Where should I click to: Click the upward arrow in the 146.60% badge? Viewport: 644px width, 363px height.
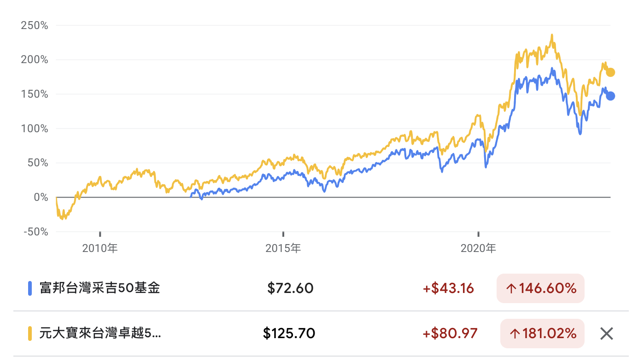tap(511, 289)
